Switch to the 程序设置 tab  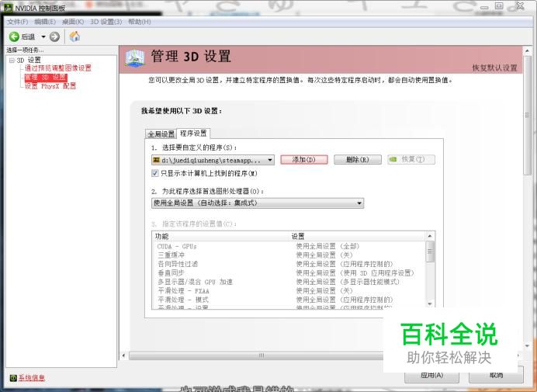coord(193,133)
